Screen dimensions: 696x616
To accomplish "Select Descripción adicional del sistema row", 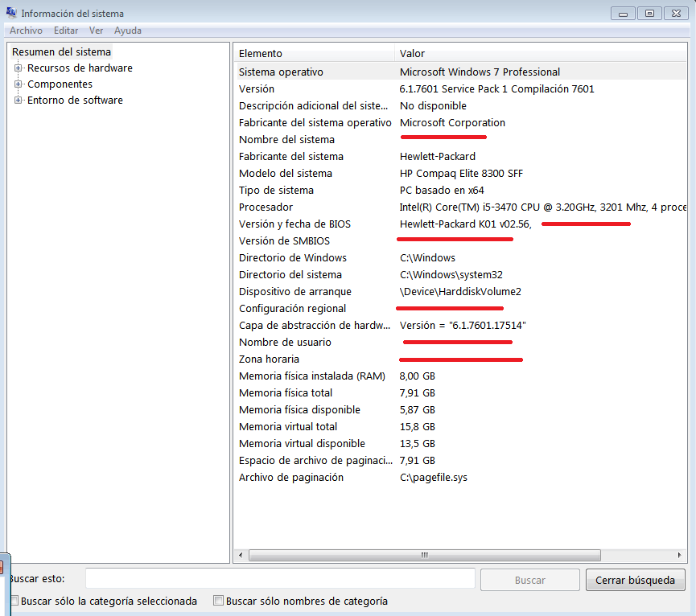I will (461, 105).
